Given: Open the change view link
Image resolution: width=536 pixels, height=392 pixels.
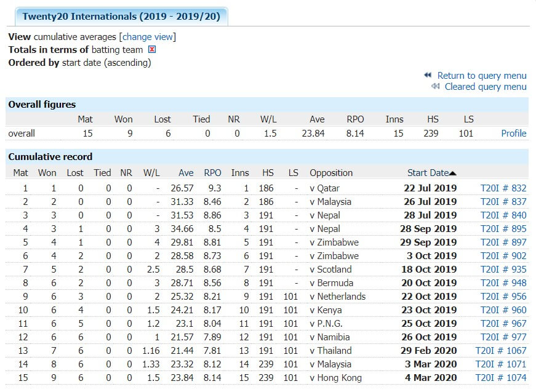Looking at the screenshot, I should pyautogui.click(x=148, y=37).
